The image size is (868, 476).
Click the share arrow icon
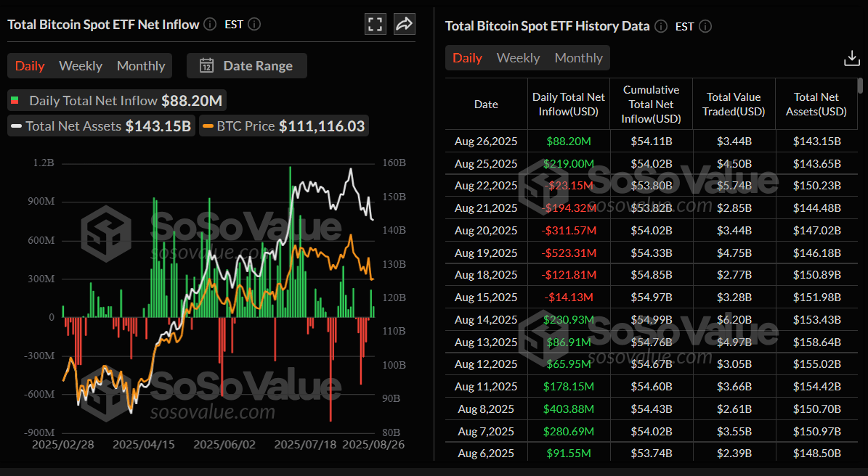click(x=404, y=25)
